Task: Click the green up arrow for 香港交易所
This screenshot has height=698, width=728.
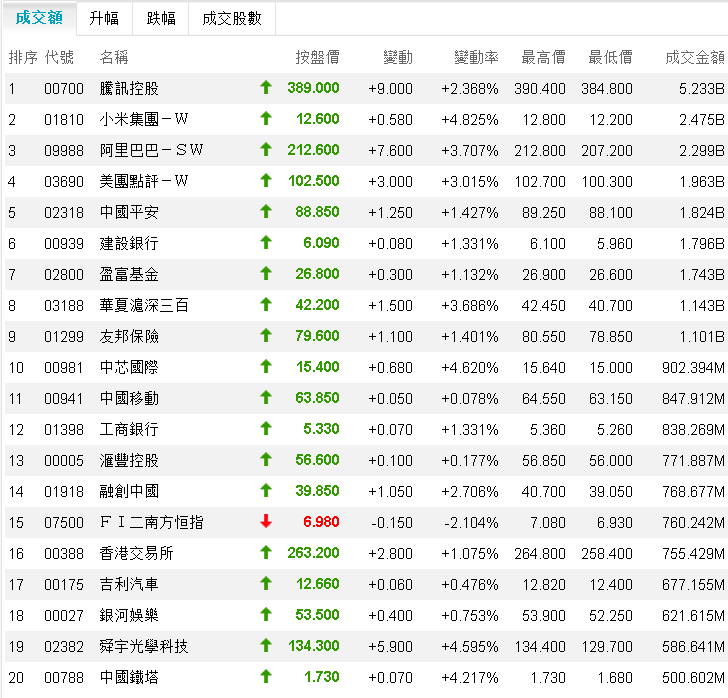Action: (266, 553)
